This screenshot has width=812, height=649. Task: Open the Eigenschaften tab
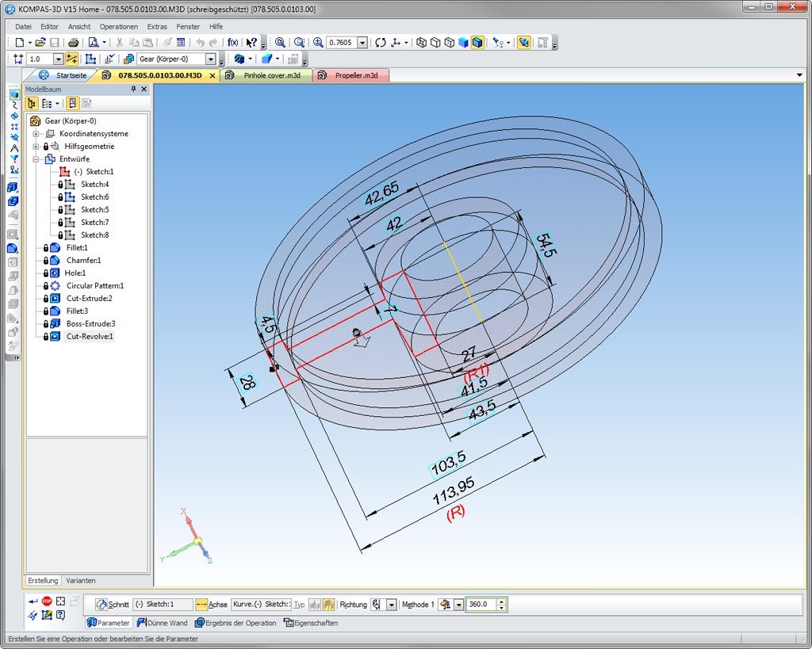point(311,623)
